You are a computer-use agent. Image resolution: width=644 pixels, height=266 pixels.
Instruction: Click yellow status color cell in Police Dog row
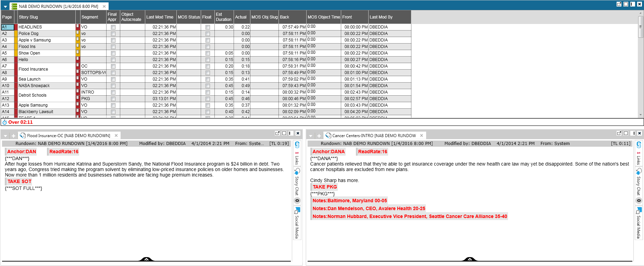tap(16, 34)
